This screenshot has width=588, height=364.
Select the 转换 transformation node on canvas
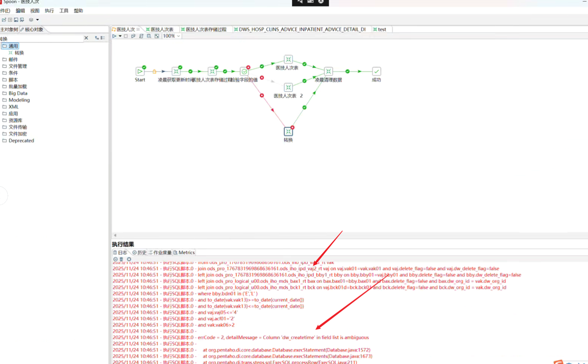click(288, 131)
